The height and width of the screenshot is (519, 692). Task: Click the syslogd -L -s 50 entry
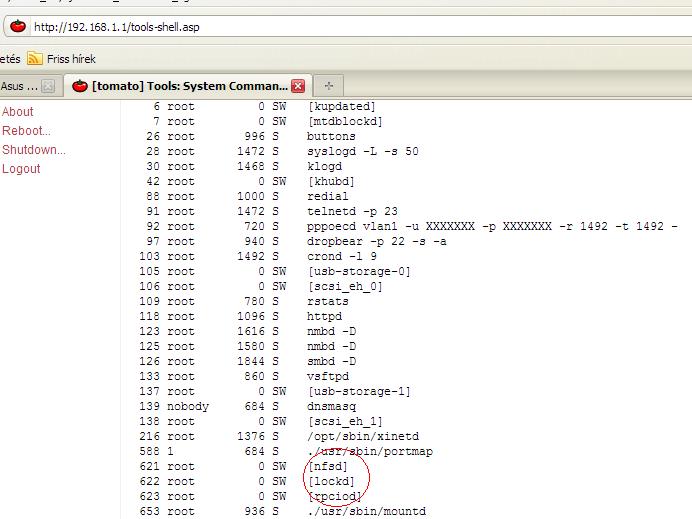tap(363, 151)
